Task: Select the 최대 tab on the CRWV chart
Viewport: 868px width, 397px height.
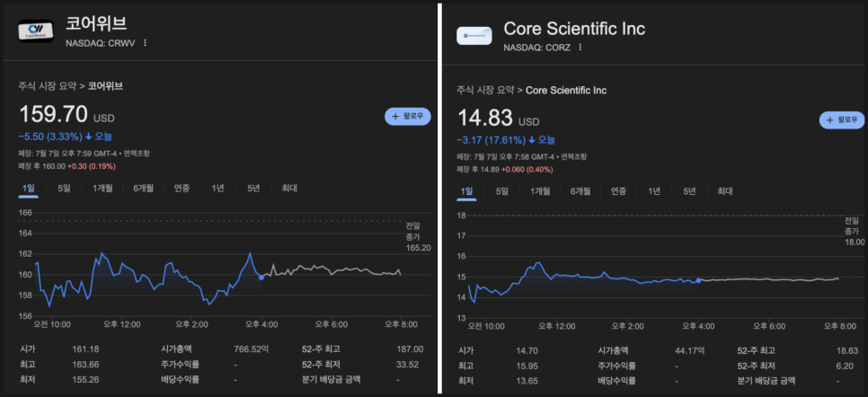Action: coord(289,189)
